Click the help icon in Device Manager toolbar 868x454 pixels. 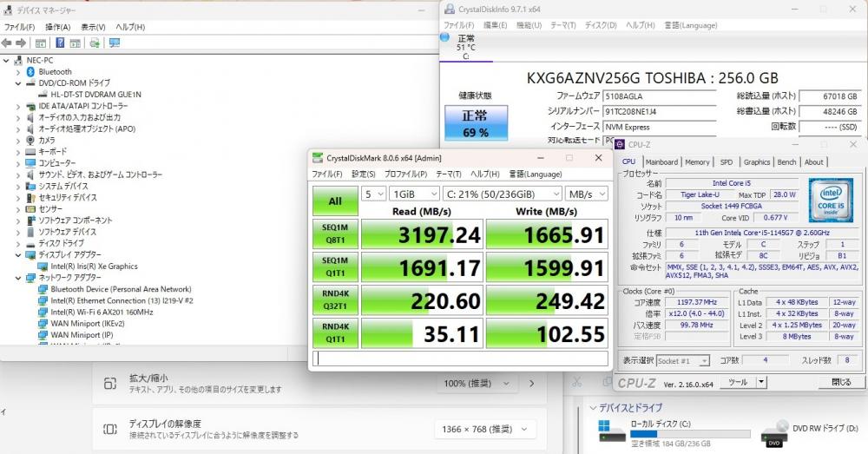coord(60,43)
